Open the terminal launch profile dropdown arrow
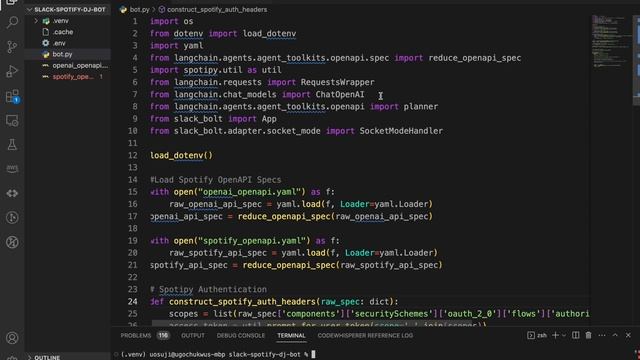Viewport: 640px width, 360px height. pos(564,335)
